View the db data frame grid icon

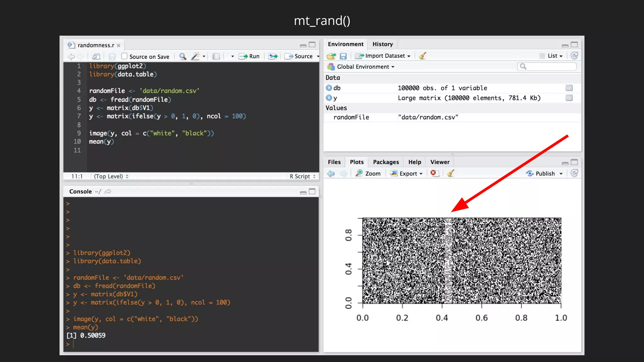pyautogui.click(x=569, y=88)
